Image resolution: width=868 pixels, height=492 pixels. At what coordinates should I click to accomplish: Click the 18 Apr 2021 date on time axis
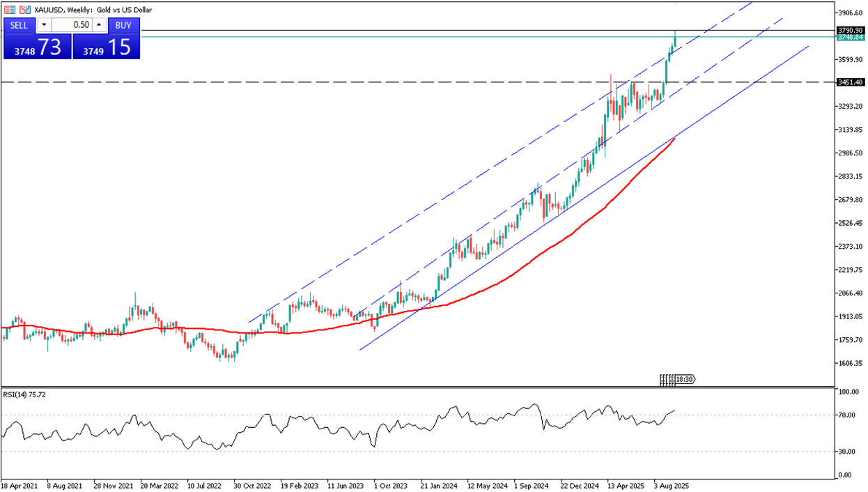19,484
